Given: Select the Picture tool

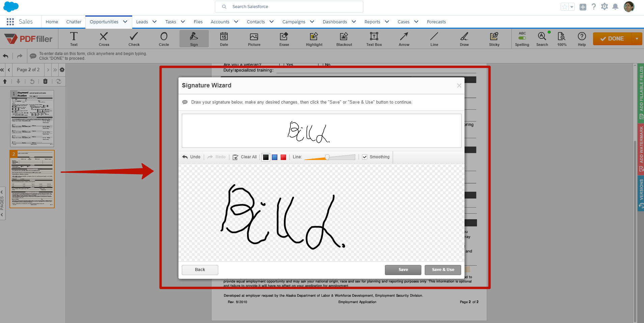Looking at the screenshot, I should tap(254, 38).
